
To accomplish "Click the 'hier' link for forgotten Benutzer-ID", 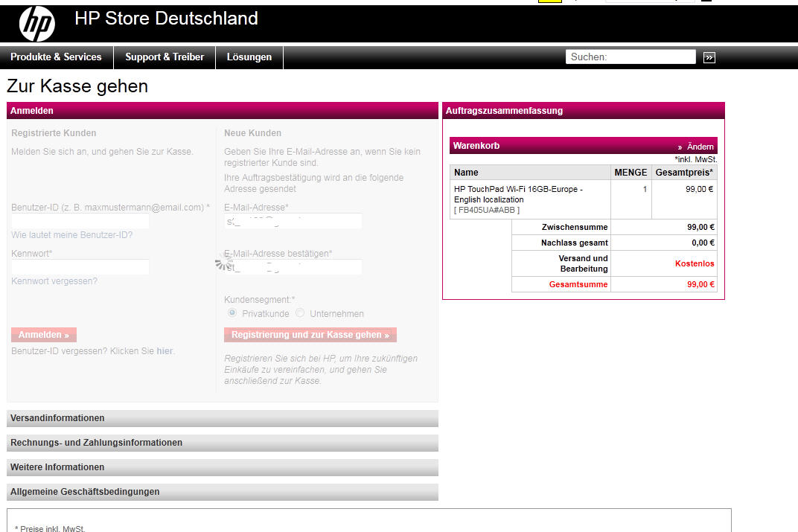I will [165, 351].
